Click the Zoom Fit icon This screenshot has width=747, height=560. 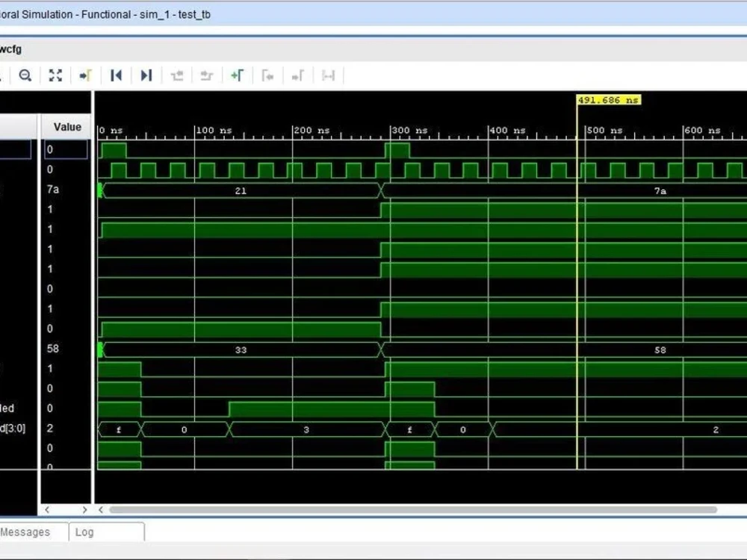(x=55, y=75)
